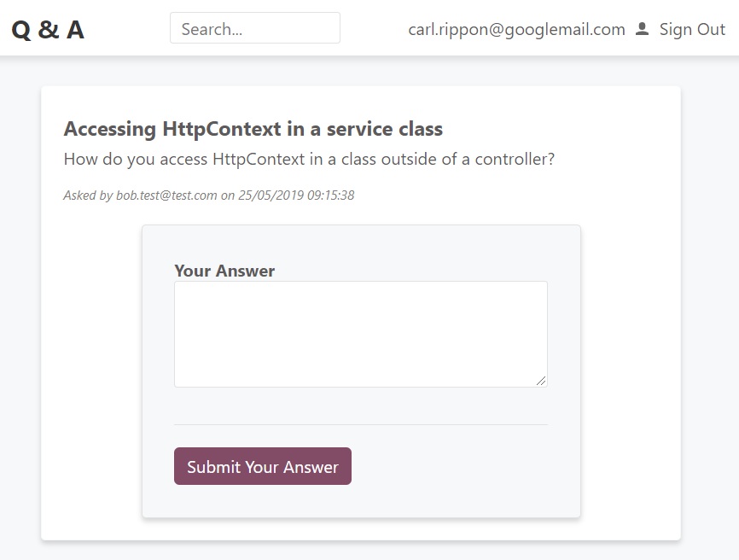Click carl.rippon@googlemail.com in the header

coord(516,29)
